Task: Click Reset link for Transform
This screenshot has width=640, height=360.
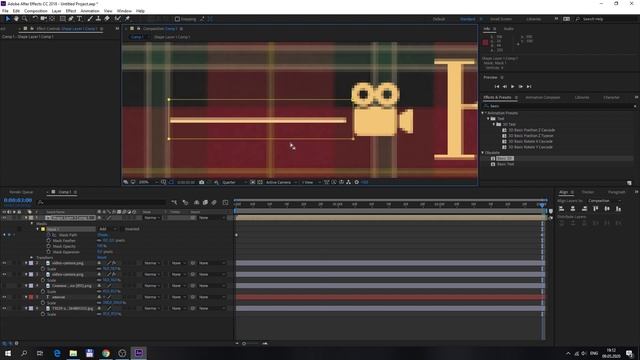Action: 102,258
